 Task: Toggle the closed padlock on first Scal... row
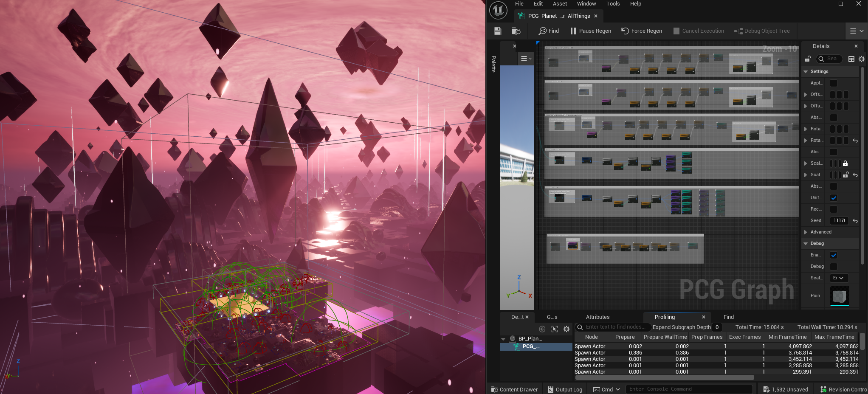click(x=845, y=163)
